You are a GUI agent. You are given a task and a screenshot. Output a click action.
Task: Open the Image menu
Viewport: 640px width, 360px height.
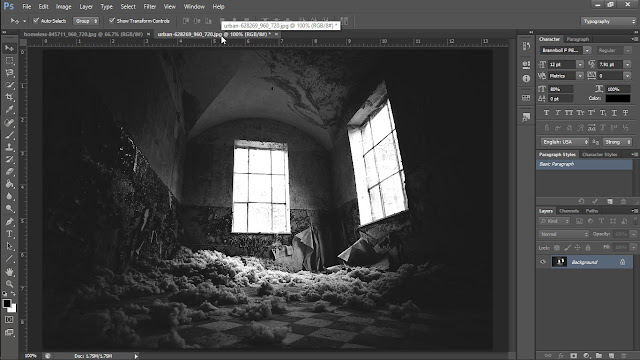pos(63,7)
